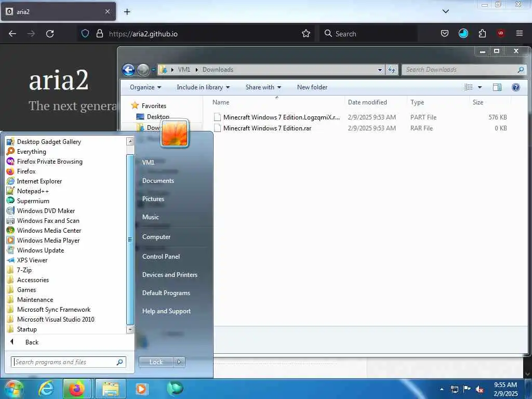Open Computer from Start menu

tap(156, 236)
